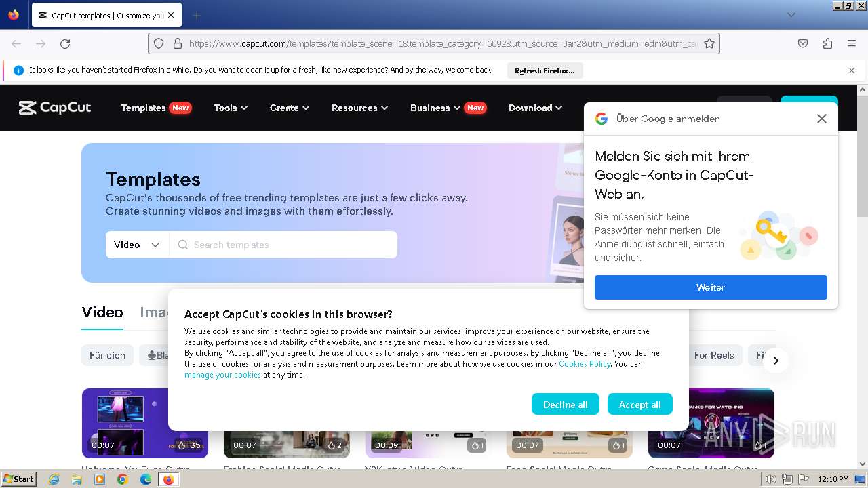
Task: Open the 00:09 Y2K-style video template
Action: [428, 444]
